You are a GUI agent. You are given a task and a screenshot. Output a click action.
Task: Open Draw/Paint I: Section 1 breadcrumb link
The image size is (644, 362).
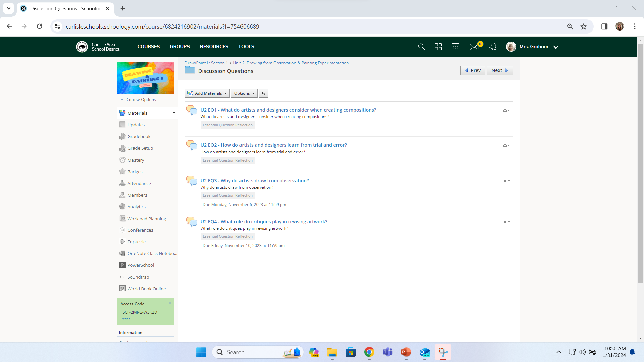point(206,63)
